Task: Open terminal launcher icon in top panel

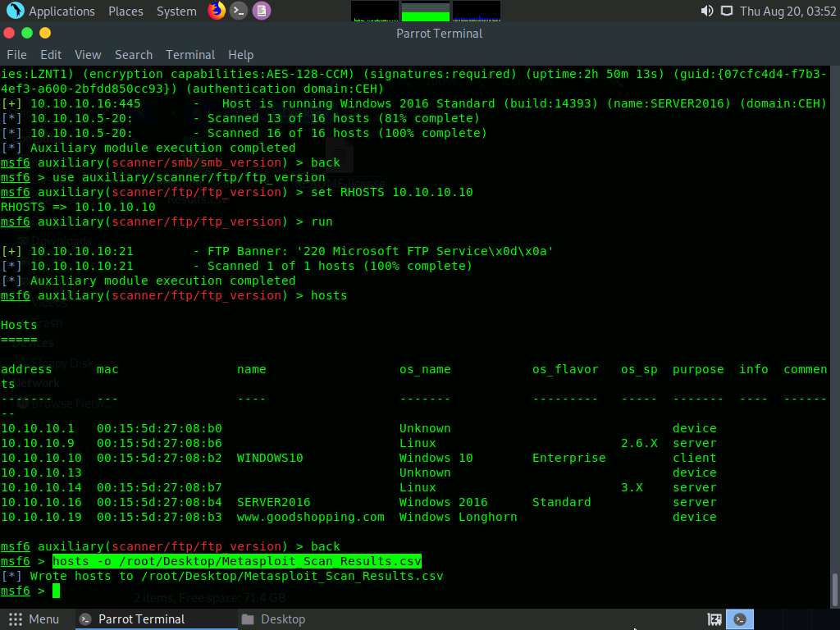Action: coord(239,11)
